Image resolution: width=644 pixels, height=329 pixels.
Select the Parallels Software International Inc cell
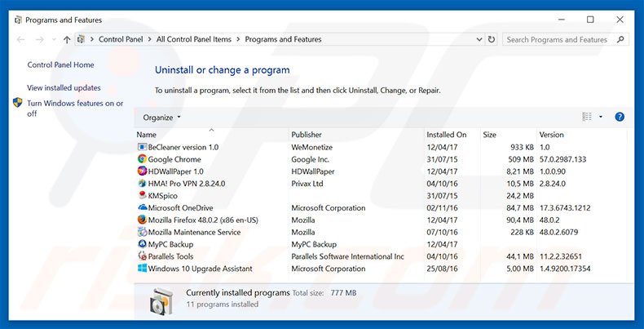tap(348, 256)
